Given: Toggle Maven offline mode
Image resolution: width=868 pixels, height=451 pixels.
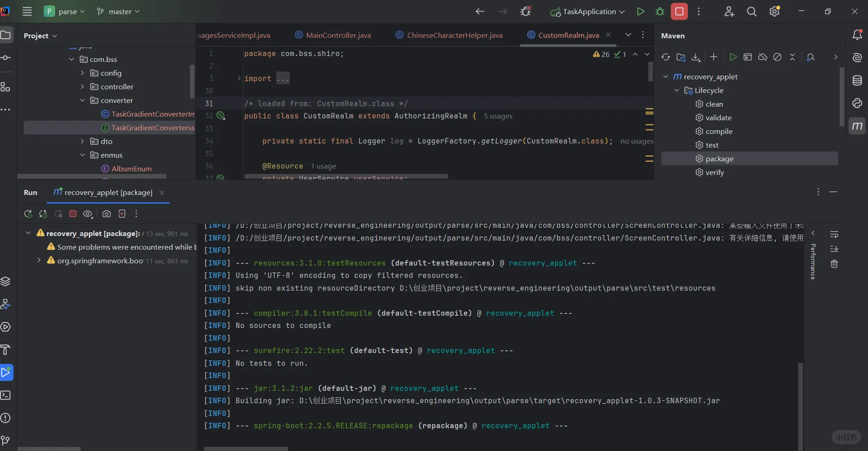Looking at the screenshot, I should coord(763,57).
